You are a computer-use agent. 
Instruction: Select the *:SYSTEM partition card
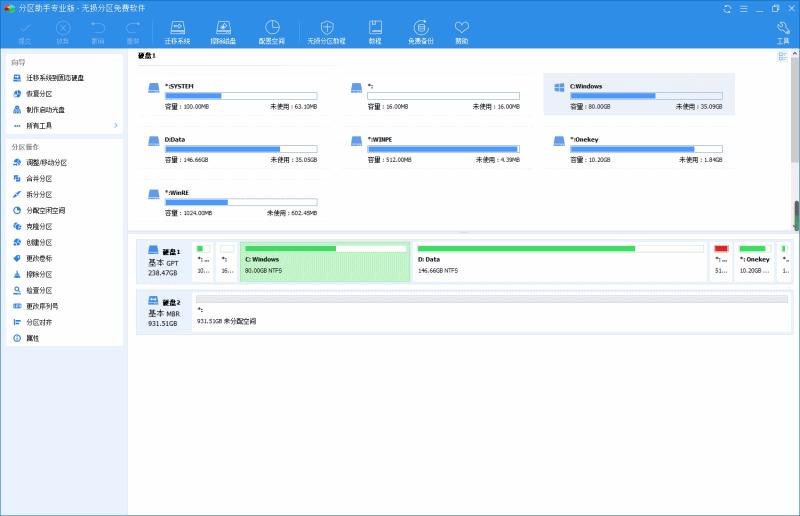click(233, 95)
